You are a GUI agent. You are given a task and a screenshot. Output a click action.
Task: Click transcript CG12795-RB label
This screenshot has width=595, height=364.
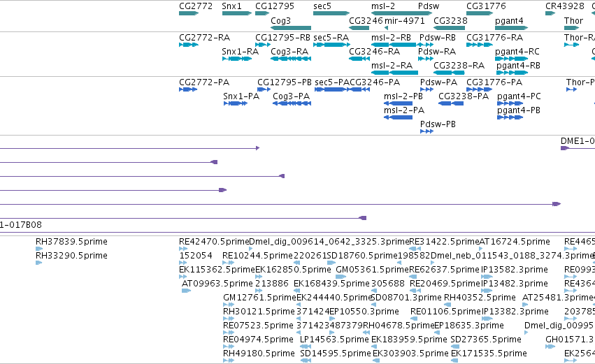click(282, 38)
